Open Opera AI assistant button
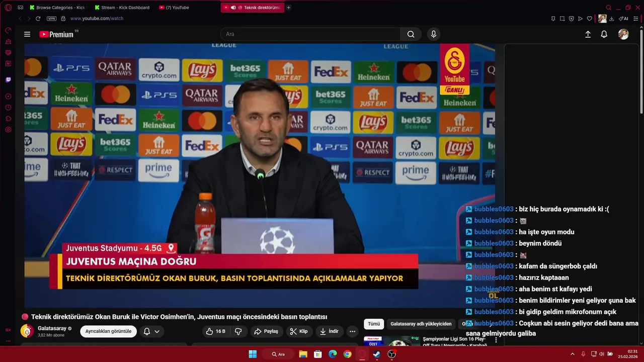 click(x=623, y=19)
